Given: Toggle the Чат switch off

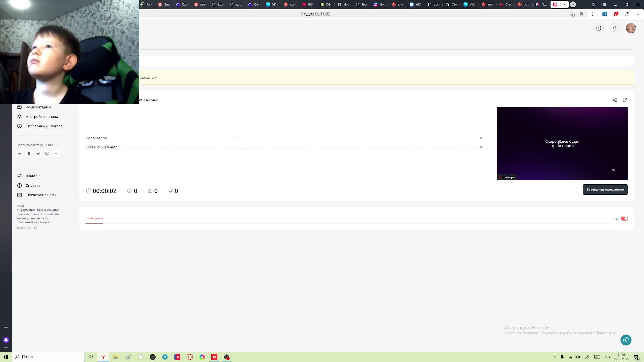Looking at the screenshot, I should [624, 219].
